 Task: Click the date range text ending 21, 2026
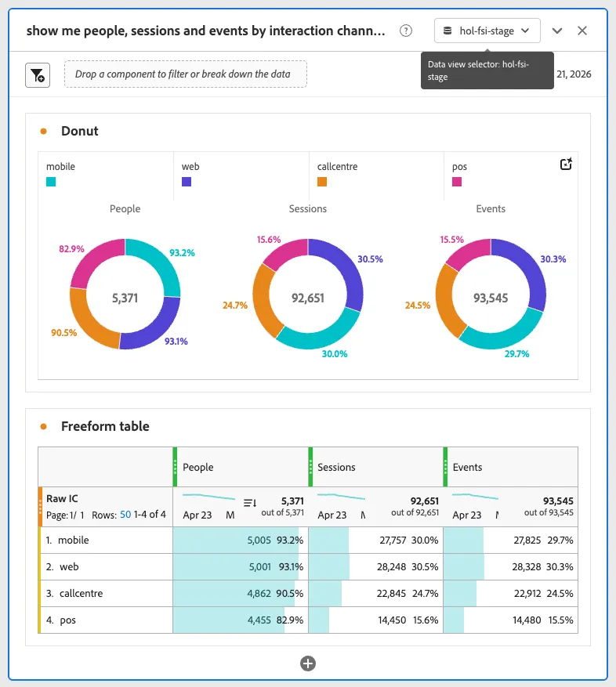(x=574, y=74)
